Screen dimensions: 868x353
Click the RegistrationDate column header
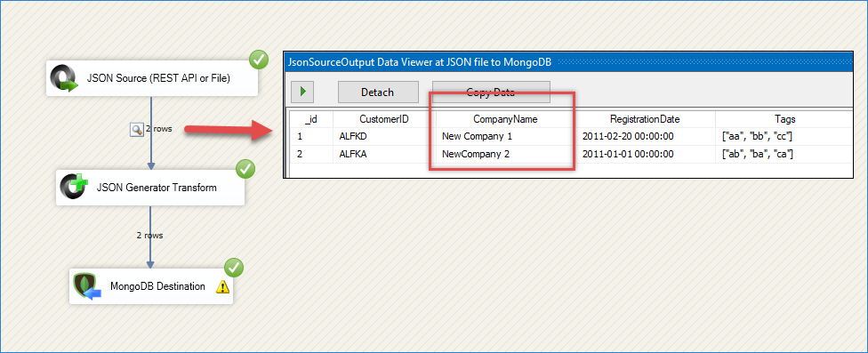coord(645,119)
